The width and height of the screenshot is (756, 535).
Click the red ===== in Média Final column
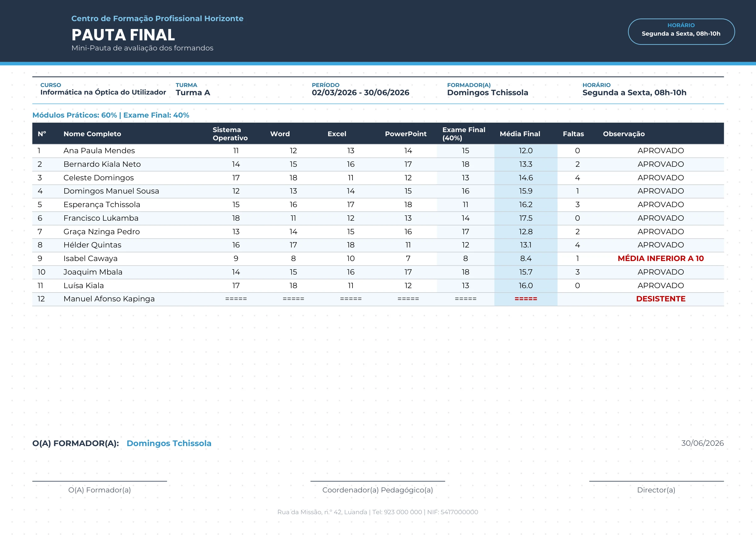[525, 299]
